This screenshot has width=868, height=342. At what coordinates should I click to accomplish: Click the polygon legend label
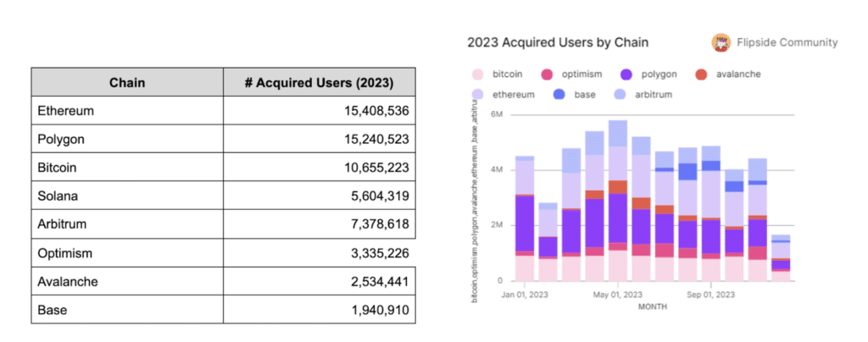click(x=659, y=74)
